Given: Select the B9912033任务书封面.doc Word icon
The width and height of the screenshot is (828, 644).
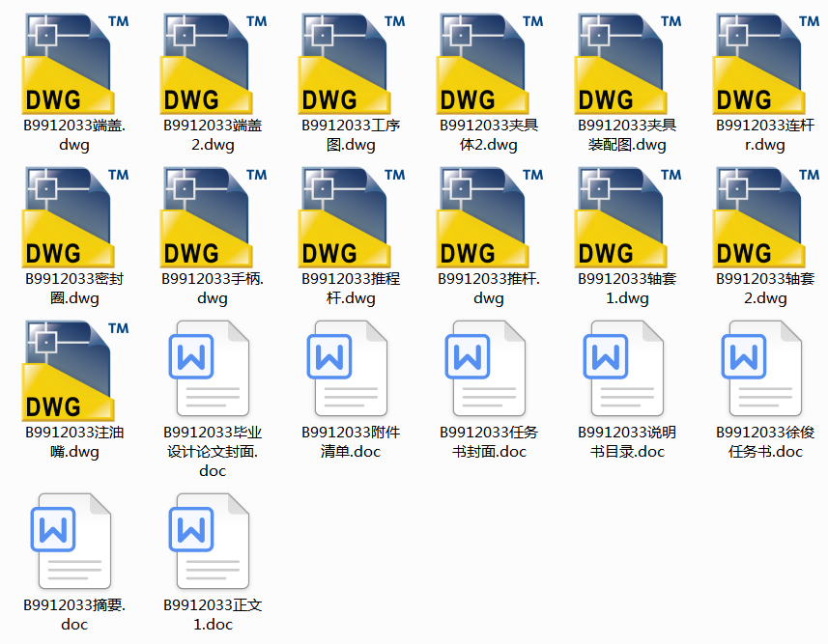Looking at the screenshot, I should click(486, 369).
